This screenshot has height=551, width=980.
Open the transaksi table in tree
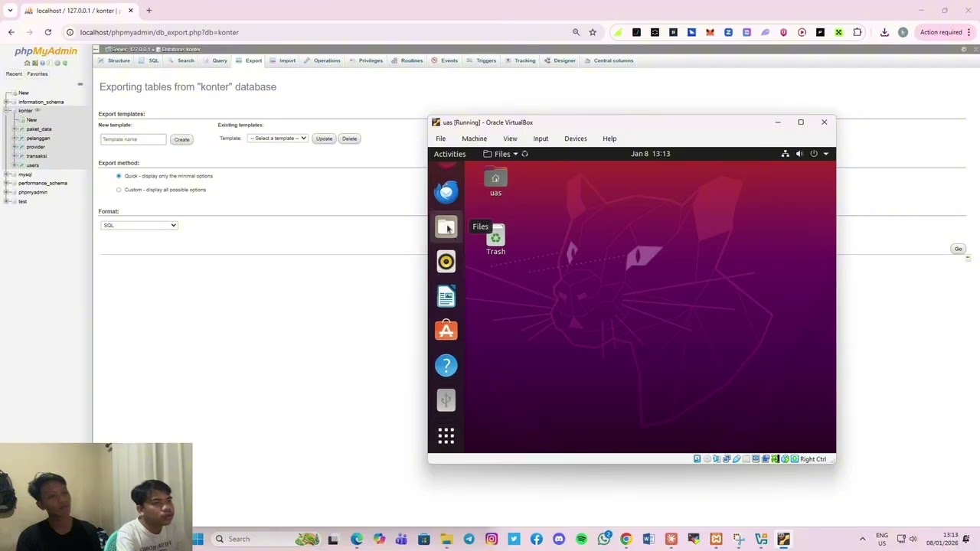pyautogui.click(x=36, y=156)
